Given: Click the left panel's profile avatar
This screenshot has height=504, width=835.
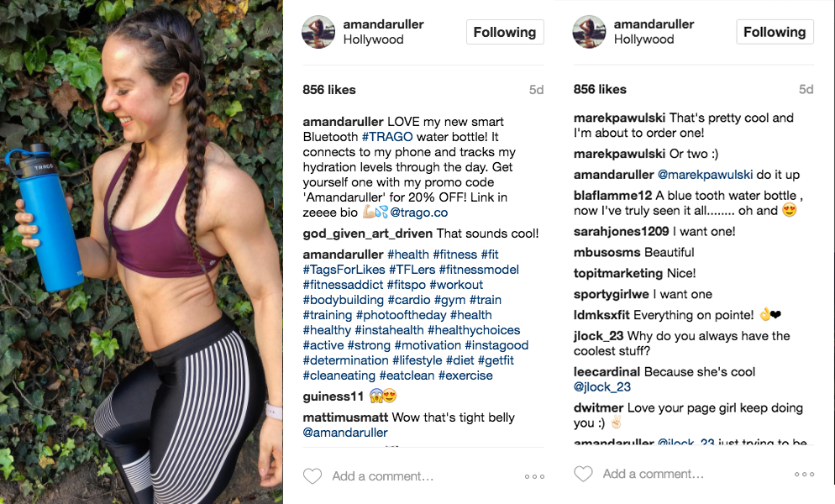Looking at the screenshot, I should tap(319, 32).
